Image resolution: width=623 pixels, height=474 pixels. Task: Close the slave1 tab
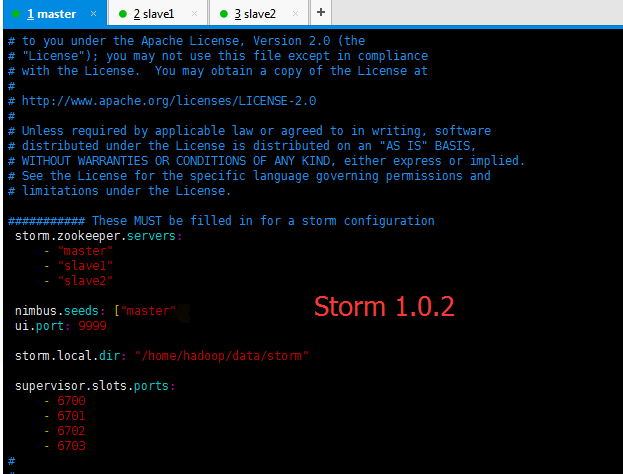point(194,14)
